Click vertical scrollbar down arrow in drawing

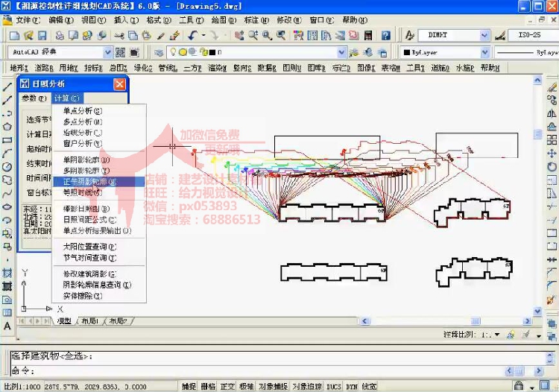537,312
